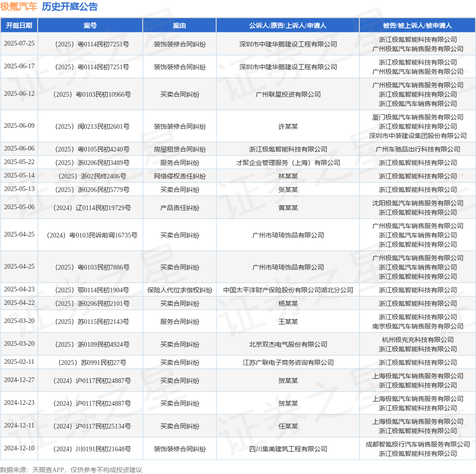Click defendant 杭州极充充科技有限公司

click(x=418, y=340)
